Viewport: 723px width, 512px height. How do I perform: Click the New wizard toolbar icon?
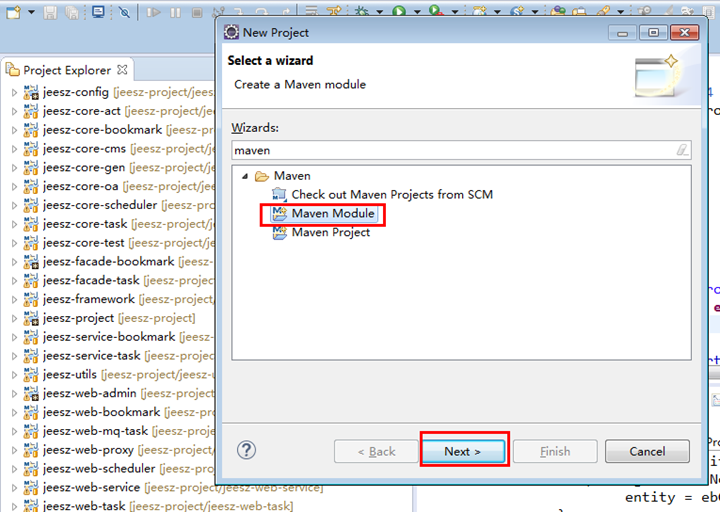coord(13,12)
